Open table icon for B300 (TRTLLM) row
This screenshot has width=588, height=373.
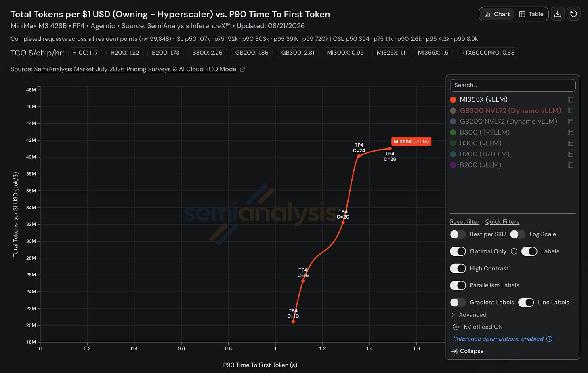(x=571, y=132)
